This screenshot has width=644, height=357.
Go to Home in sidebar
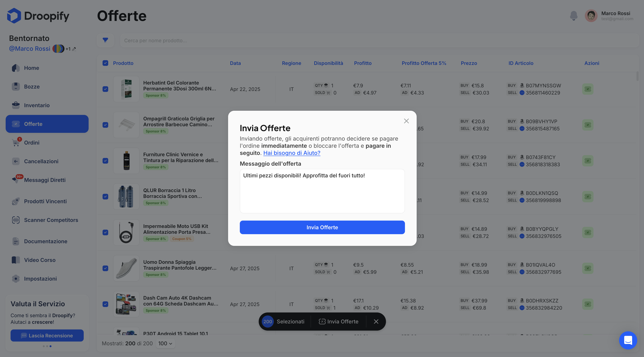(47, 68)
